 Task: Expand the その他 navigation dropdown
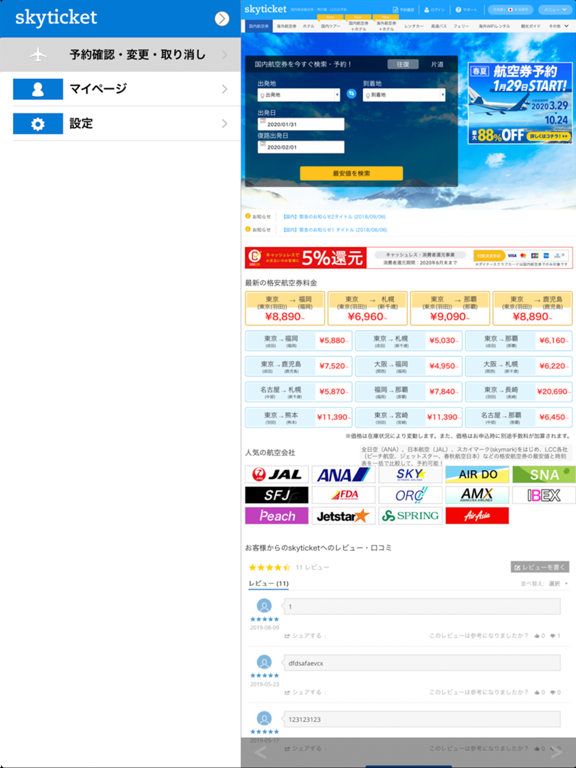pos(558,26)
